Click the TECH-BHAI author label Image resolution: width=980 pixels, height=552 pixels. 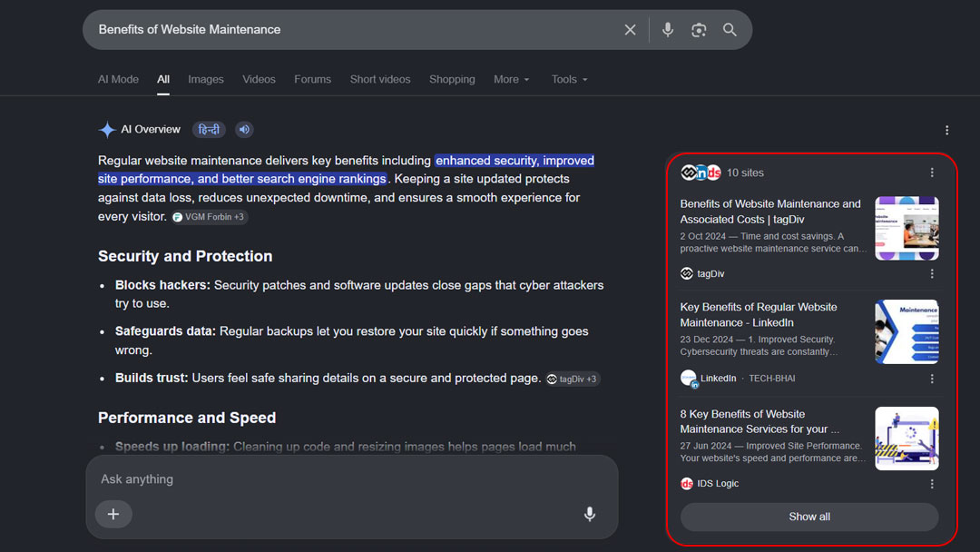tap(772, 379)
